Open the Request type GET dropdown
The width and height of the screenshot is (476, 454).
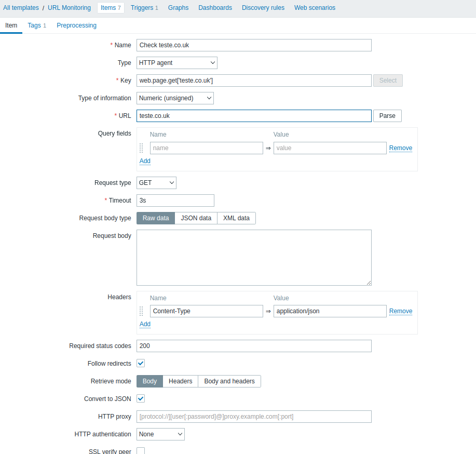pyautogui.click(x=156, y=183)
